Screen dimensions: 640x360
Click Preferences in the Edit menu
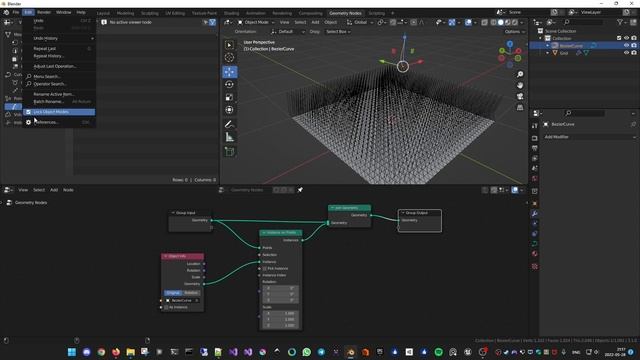click(60, 122)
